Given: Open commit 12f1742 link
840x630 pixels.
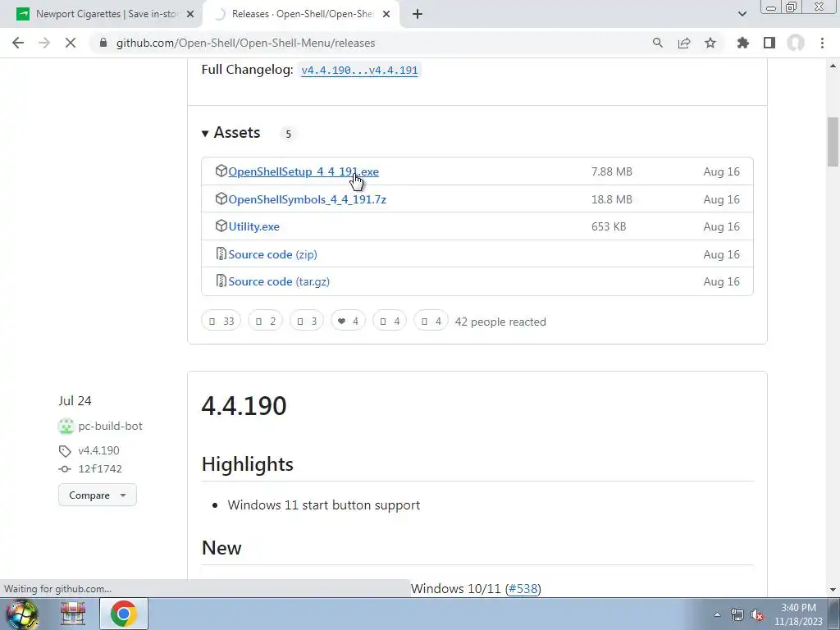Looking at the screenshot, I should pos(99,468).
